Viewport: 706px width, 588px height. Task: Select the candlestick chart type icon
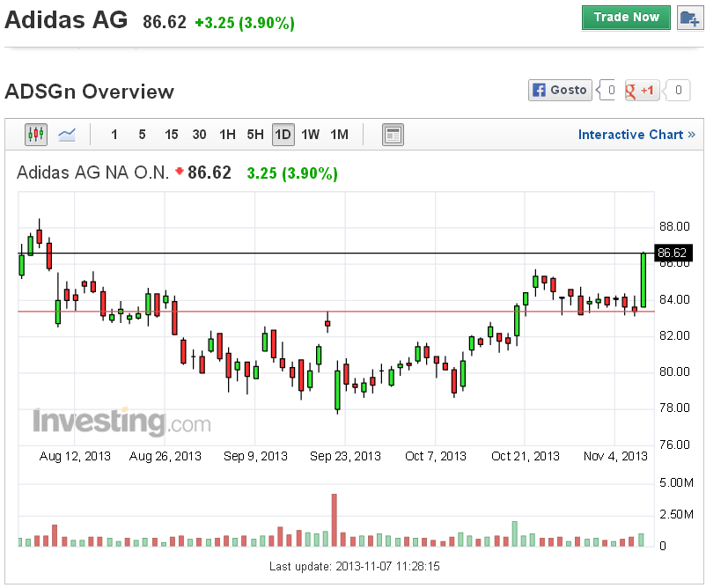click(36, 134)
